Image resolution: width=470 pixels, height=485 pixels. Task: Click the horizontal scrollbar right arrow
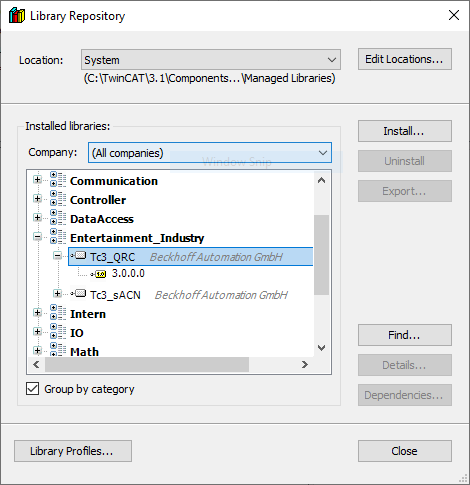305,365
